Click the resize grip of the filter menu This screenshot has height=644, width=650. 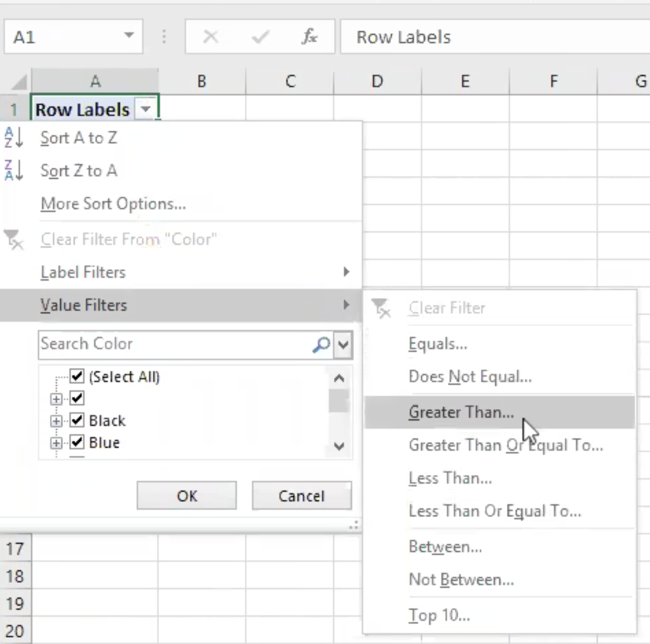(x=354, y=525)
